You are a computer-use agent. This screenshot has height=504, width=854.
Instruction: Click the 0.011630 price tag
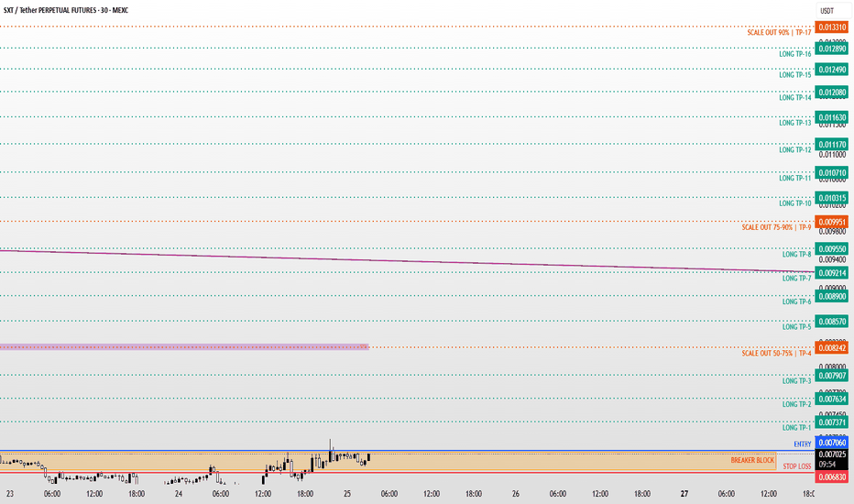(832, 117)
